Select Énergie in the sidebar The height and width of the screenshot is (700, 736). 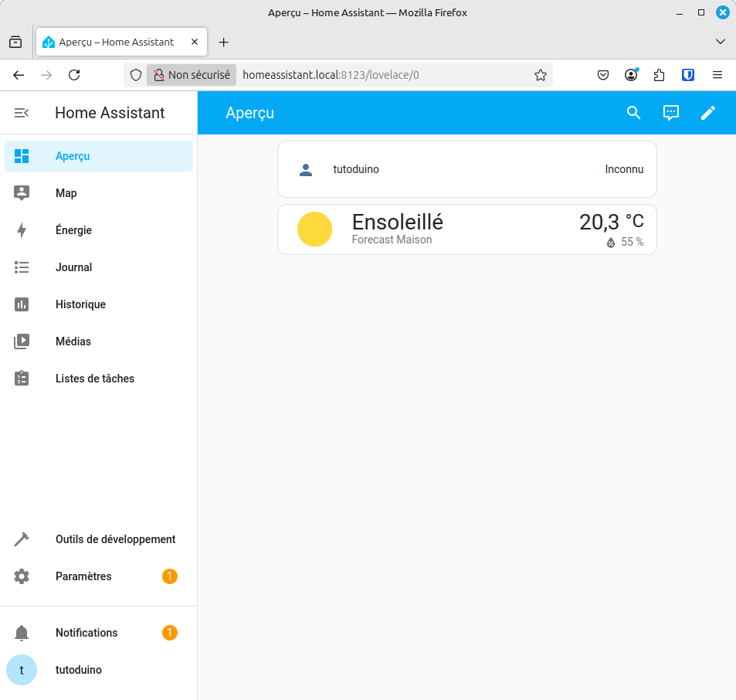pos(99,230)
